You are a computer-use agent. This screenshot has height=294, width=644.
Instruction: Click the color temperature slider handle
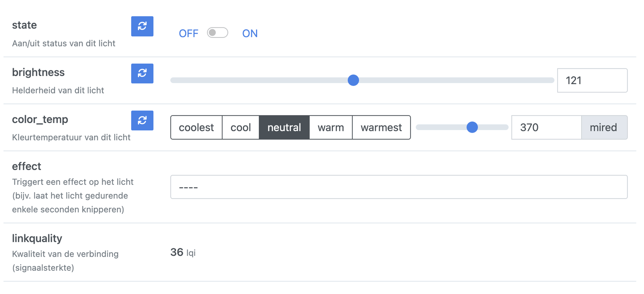pyautogui.click(x=472, y=127)
